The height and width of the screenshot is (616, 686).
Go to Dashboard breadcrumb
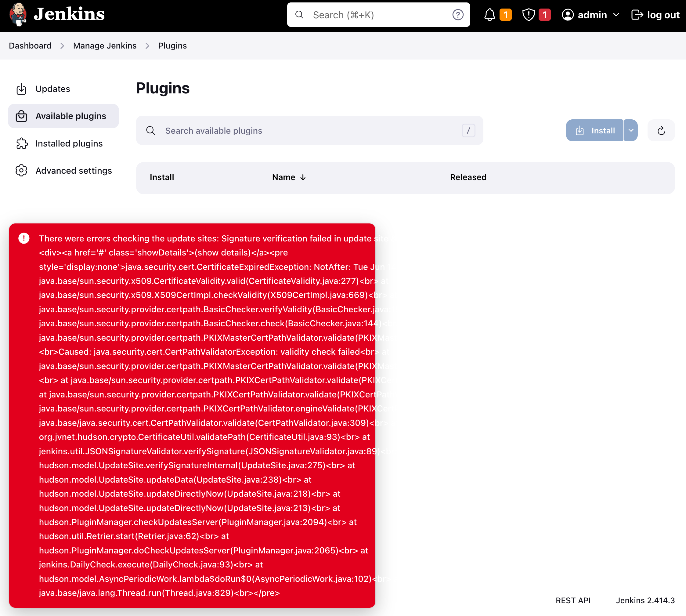pos(30,46)
